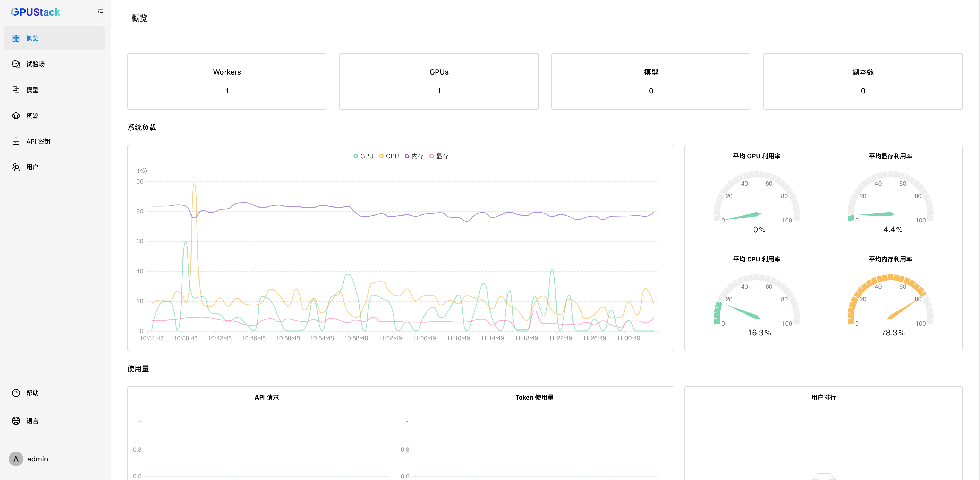Go to the 模型 menu item
This screenshot has width=980, height=480.
(x=54, y=90)
